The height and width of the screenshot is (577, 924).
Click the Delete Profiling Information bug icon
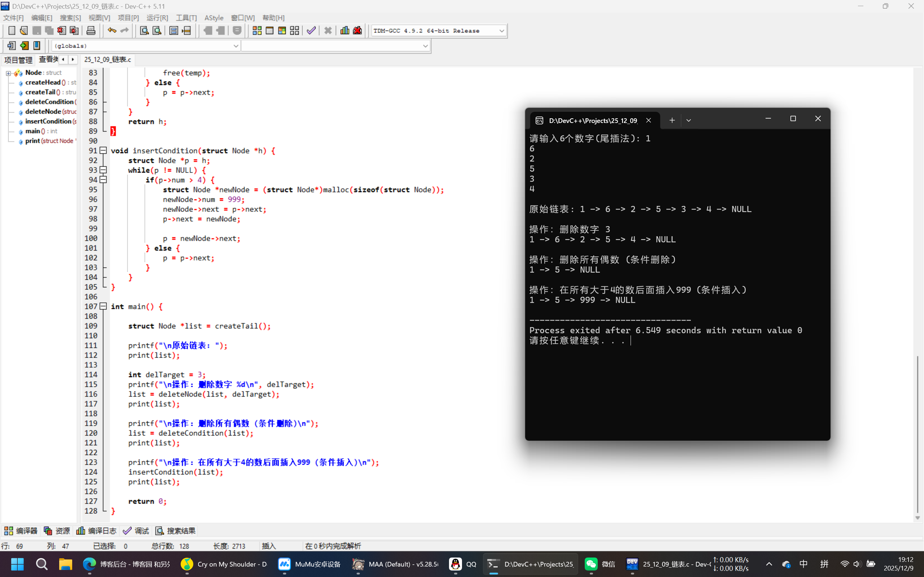pos(357,31)
